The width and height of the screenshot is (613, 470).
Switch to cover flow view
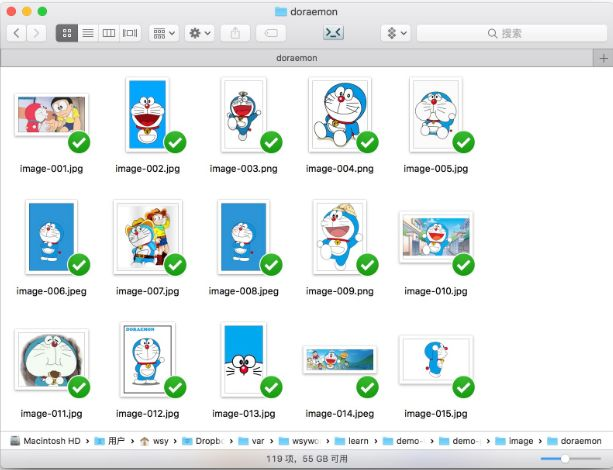[130, 33]
